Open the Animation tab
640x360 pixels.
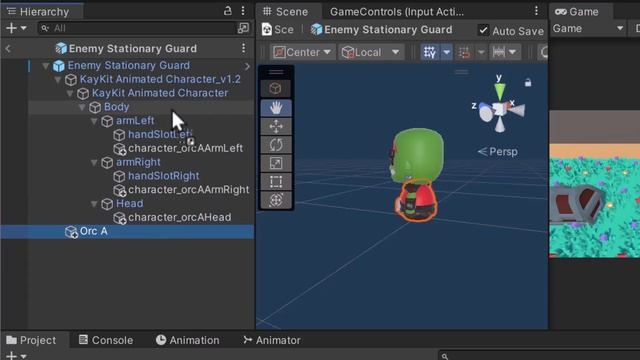[188, 340]
